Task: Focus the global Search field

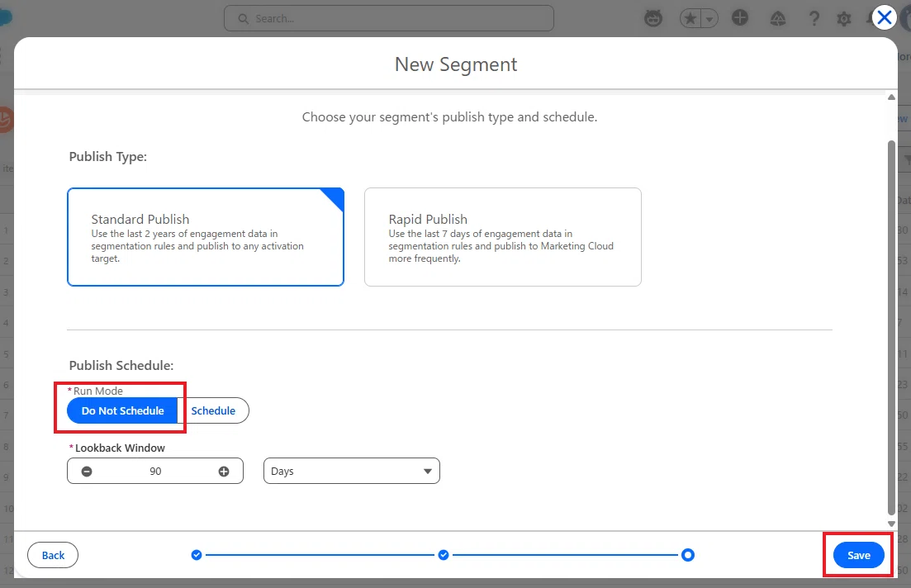Action: point(389,19)
